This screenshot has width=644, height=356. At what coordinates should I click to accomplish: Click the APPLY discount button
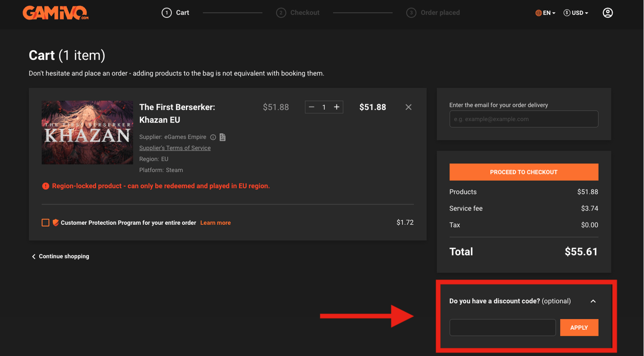(x=579, y=328)
